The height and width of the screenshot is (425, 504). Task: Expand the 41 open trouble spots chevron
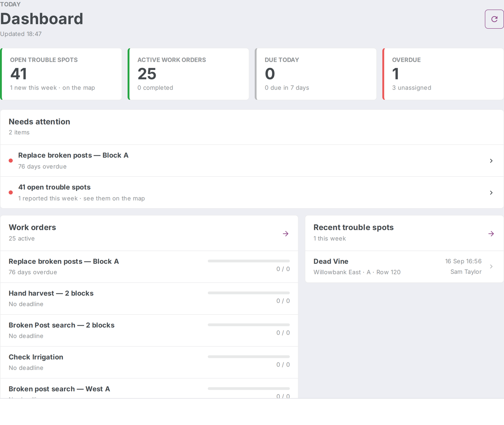point(491,193)
